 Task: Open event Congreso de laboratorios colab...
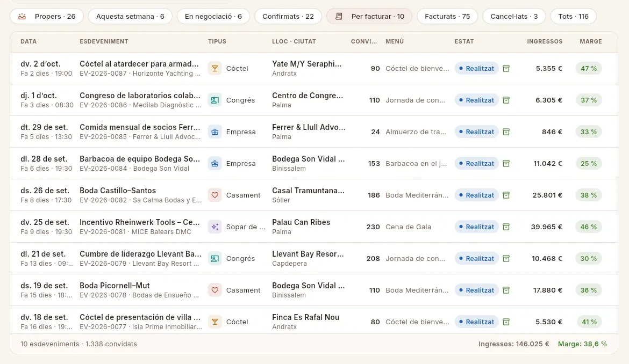tap(140, 96)
